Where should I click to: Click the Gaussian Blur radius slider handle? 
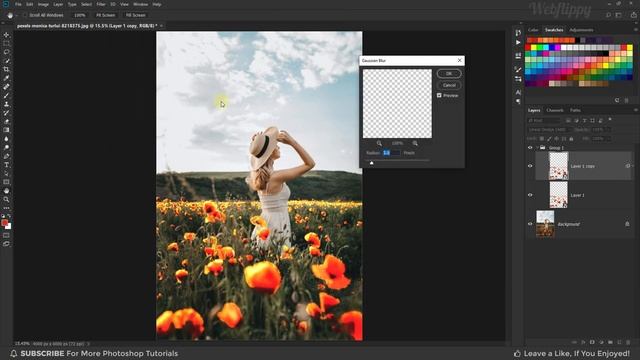371,163
